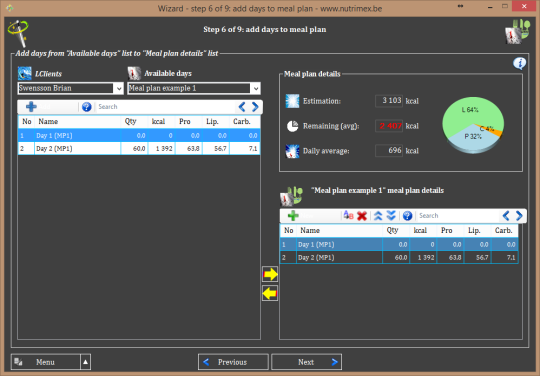Viewport: 540px width, 376px height.
Task: Click the 1 392 kcal cell in Available days list
Action: [162, 148]
